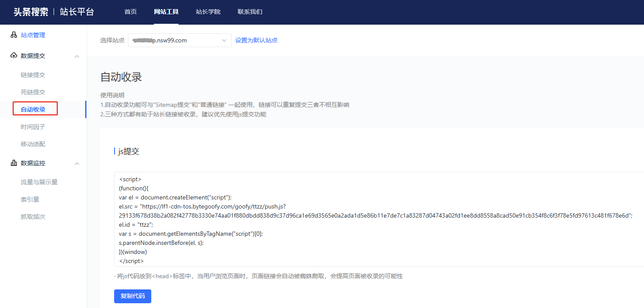Open 流量与展示量 monitoring page
The width and height of the screenshot is (644, 308).
[39, 182]
